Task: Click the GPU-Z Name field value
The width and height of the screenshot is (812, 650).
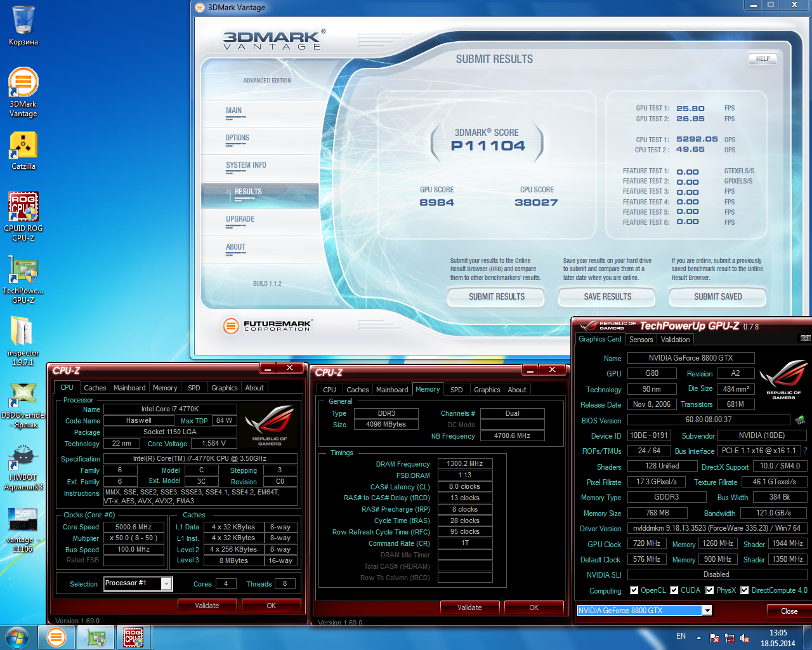Action: (x=691, y=358)
